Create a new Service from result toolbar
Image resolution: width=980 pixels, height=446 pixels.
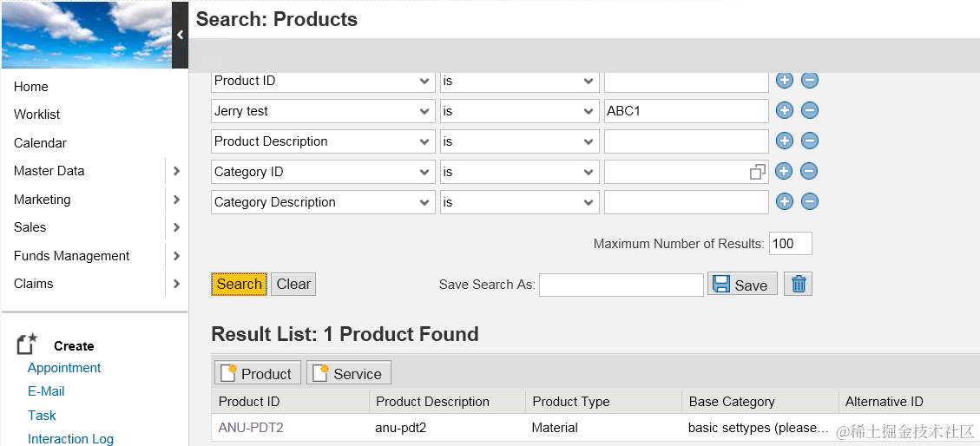349,374
